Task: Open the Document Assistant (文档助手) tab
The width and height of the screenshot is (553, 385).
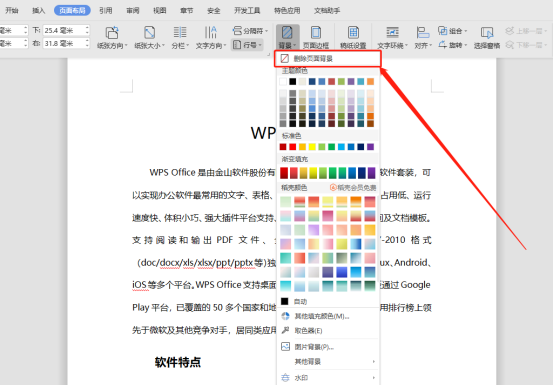Action: coord(327,11)
